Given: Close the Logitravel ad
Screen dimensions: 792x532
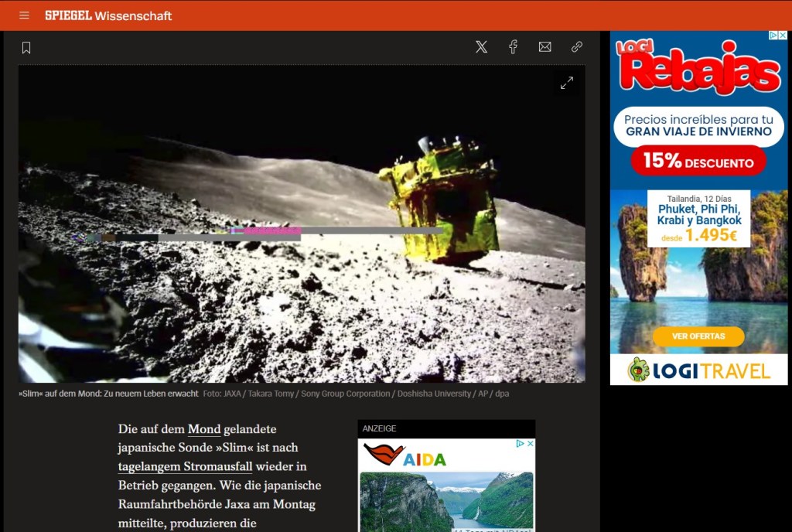Looking at the screenshot, I should 782,36.
